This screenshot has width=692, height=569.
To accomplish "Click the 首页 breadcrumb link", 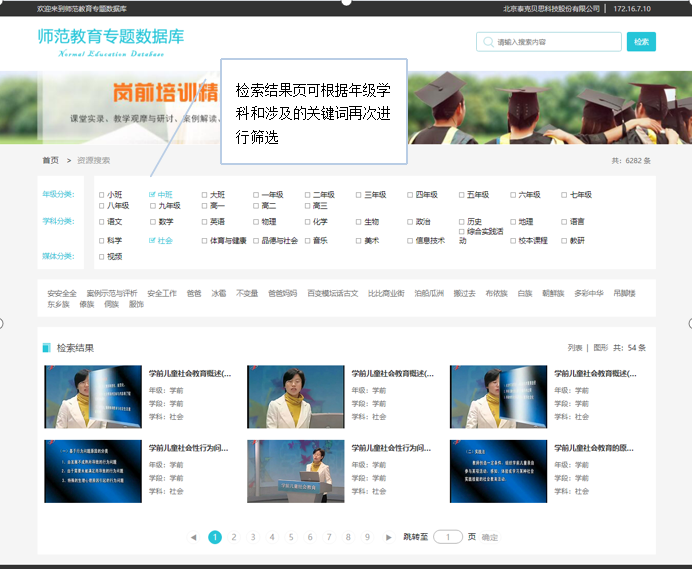I will coord(50,160).
